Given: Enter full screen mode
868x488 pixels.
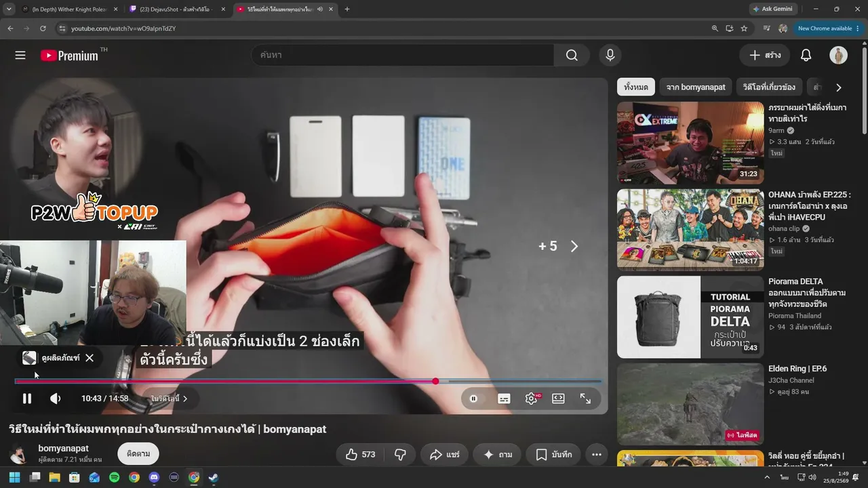Looking at the screenshot, I should [x=585, y=399].
